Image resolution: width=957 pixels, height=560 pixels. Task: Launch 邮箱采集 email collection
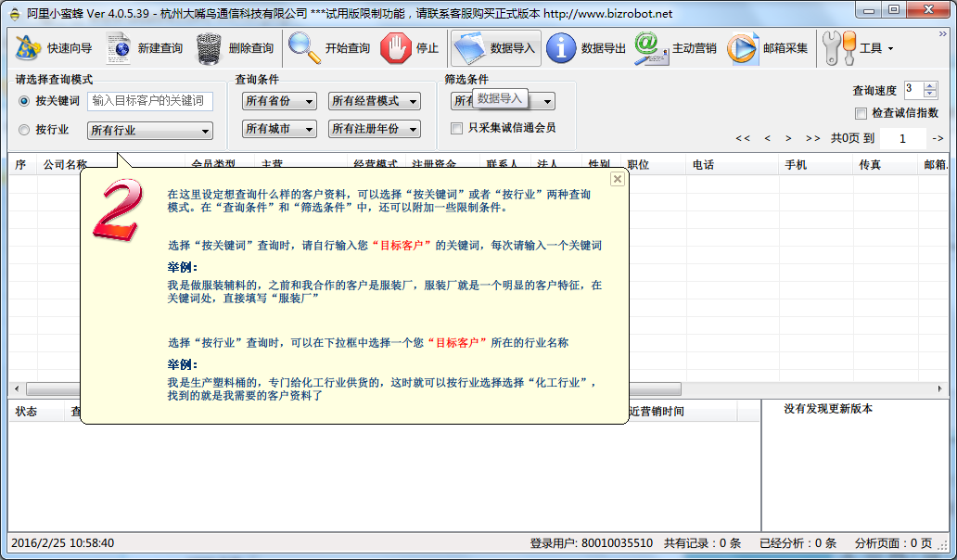tap(767, 48)
